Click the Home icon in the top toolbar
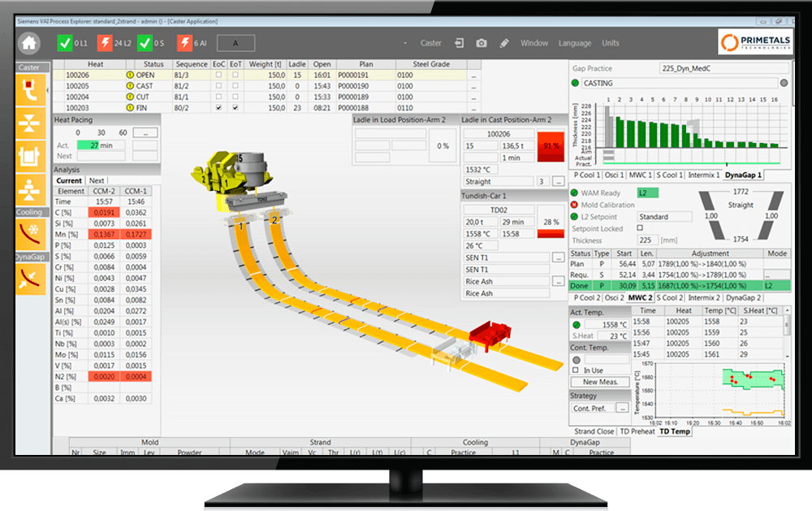 (31, 42)
